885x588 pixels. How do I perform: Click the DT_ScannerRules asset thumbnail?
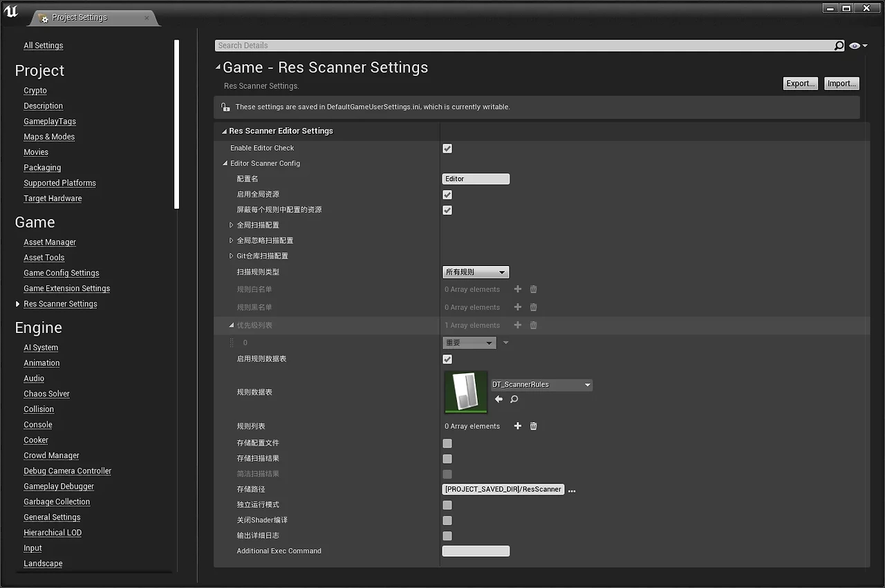pyautogui.click(x=465, y=392)
